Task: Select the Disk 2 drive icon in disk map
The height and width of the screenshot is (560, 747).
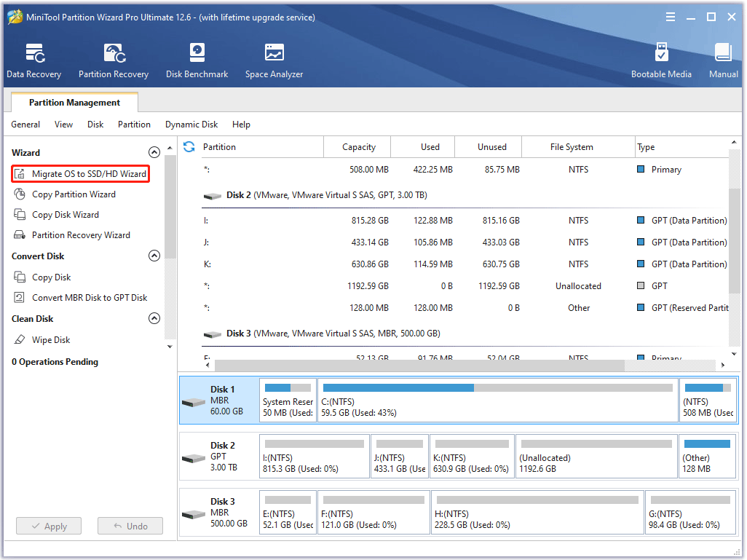Action: click(194, 459)
